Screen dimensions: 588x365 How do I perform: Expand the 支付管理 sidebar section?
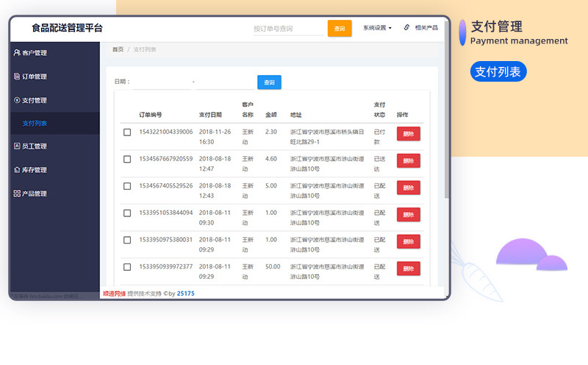point(35,100)
